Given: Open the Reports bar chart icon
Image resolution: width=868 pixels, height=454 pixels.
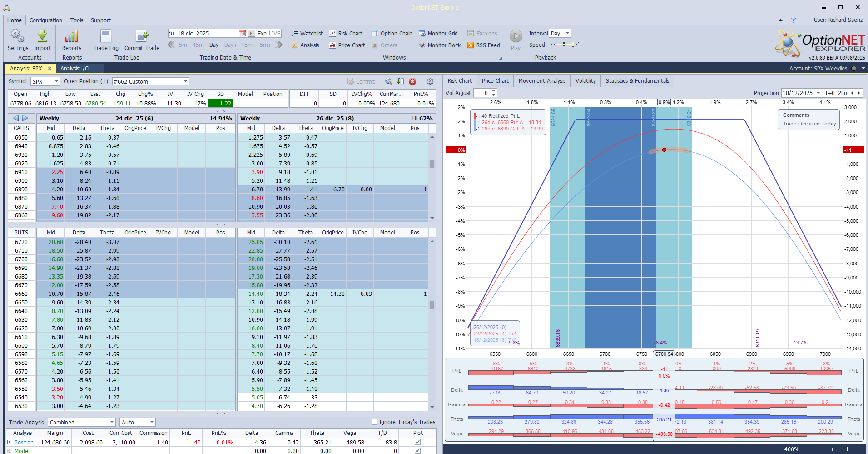Looking at the screenshot, I should coord(72,36).
